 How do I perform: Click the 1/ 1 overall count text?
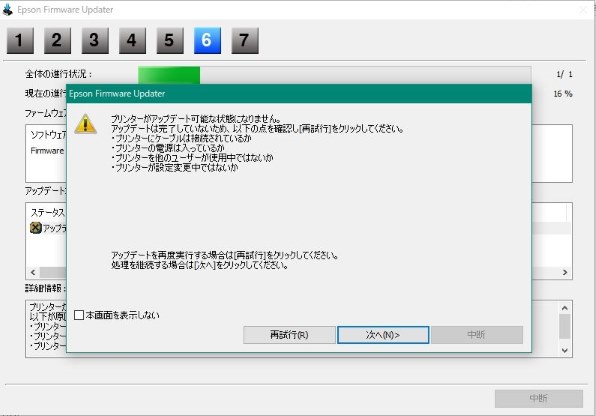tap(564, 75)
